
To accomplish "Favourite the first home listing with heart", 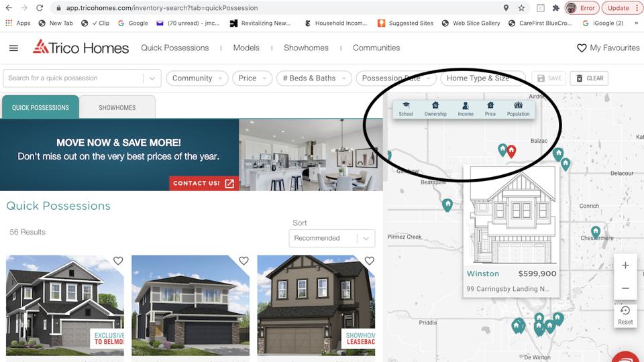I will click(118, 261).
